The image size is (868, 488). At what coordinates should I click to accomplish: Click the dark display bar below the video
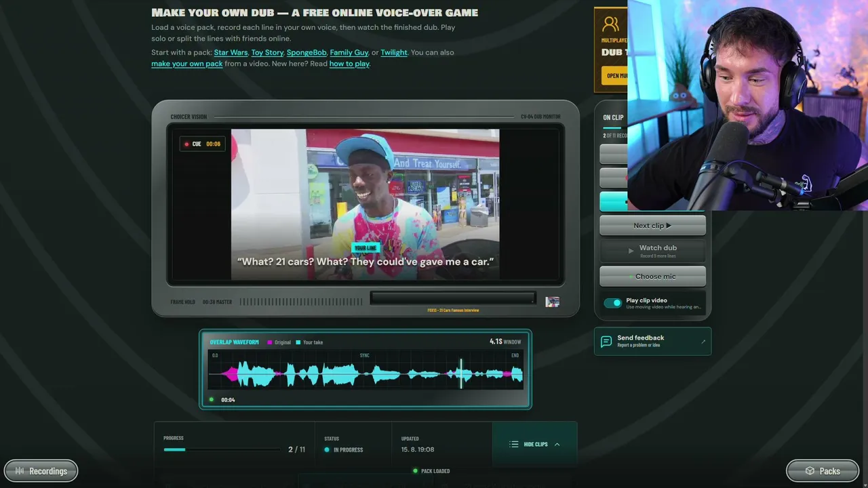(x=452, y=298)
